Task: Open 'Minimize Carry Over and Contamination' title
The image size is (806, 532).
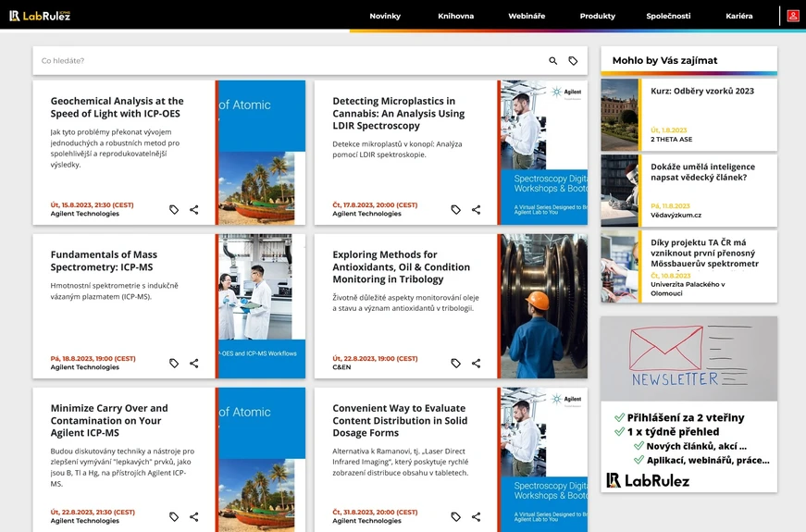Action: coord(109,420)
